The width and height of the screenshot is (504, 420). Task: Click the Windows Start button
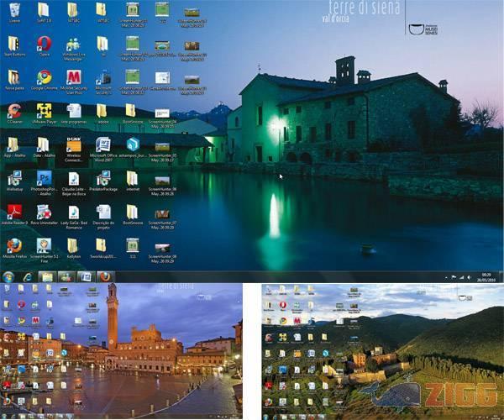[8, 276]
